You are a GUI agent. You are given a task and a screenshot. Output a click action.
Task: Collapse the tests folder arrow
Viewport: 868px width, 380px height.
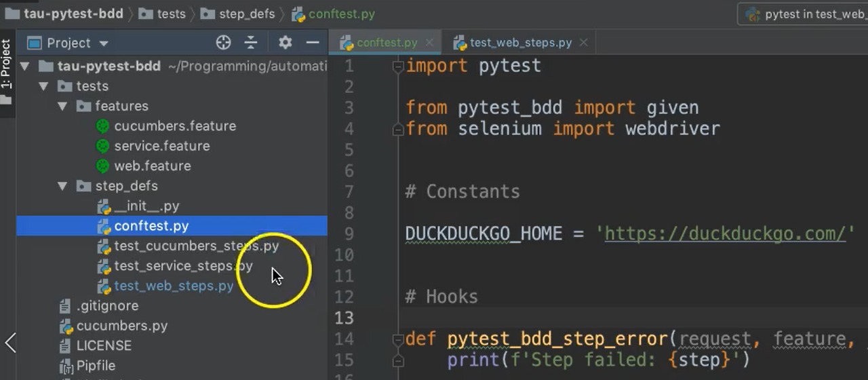[44, 86]
